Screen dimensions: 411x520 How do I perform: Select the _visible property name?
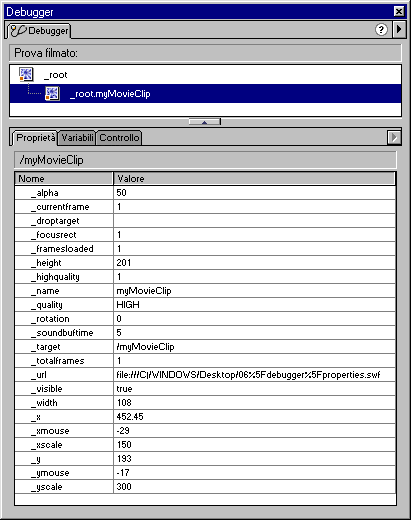(x=47, y=389)
